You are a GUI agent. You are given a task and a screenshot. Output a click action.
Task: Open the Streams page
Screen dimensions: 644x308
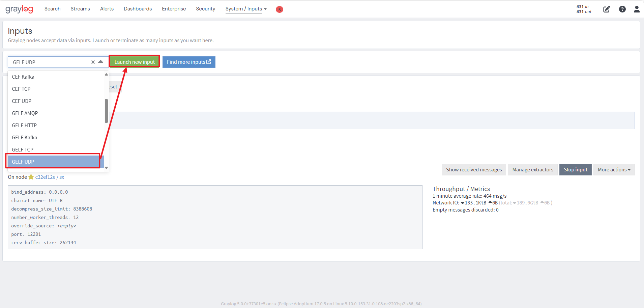pyautogui.click(x=80, y=9)
